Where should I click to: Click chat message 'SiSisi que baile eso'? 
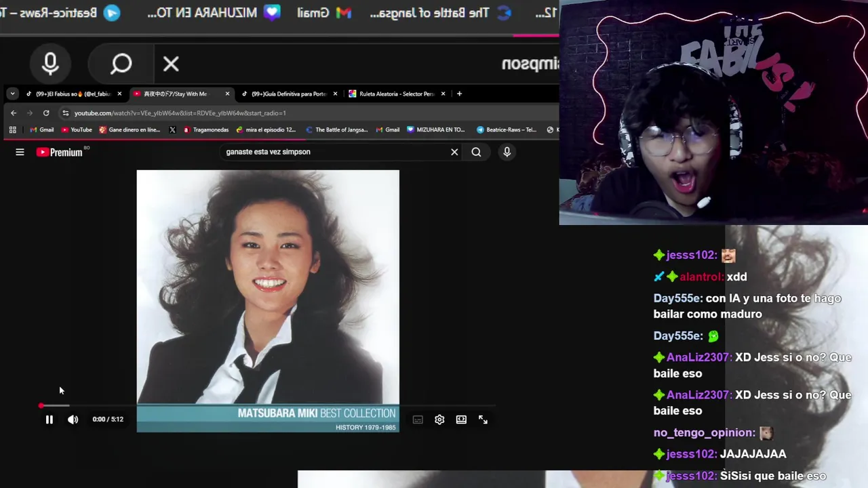pyautogui.click(x=773, y=476)
